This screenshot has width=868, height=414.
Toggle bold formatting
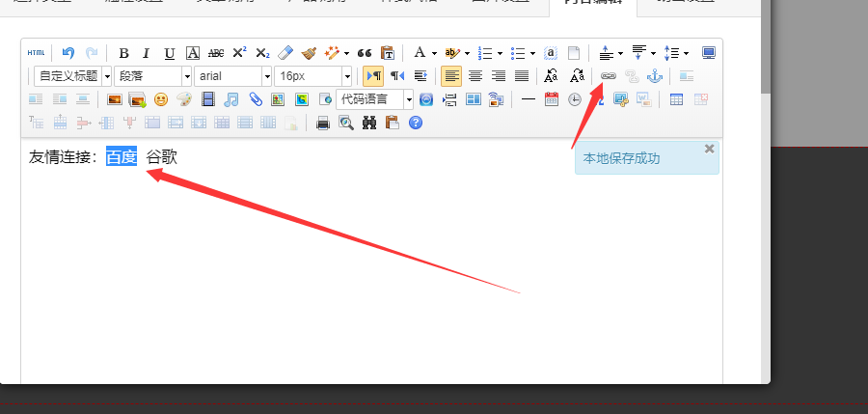(124, 53)
